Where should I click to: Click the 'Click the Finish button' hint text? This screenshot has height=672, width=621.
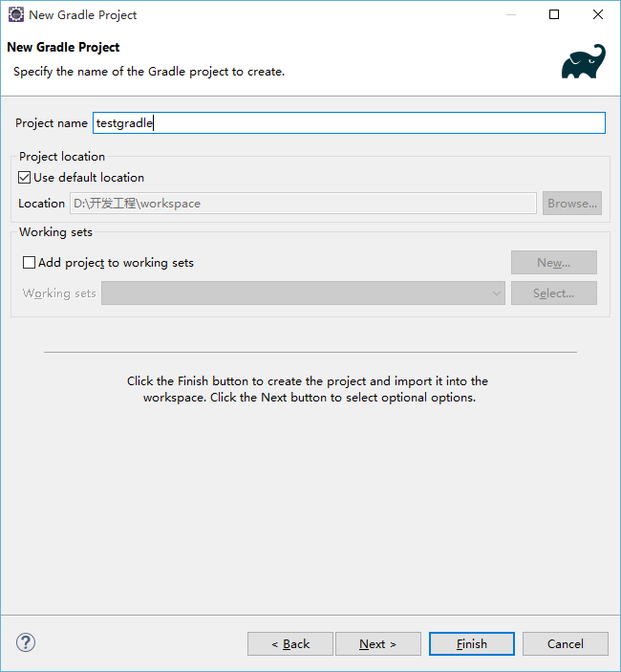pos(308,389)
